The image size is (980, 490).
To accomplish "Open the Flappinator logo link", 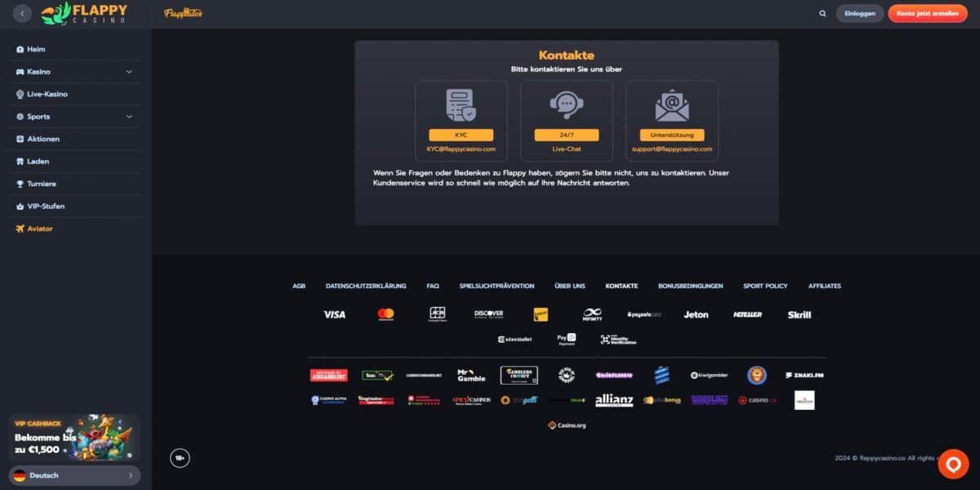I will coord(183,14).
